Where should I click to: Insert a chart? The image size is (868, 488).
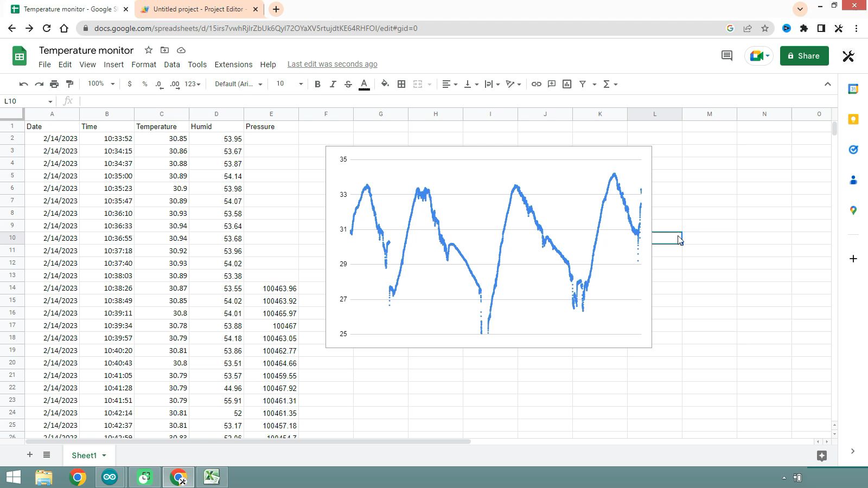coord(567,84)
